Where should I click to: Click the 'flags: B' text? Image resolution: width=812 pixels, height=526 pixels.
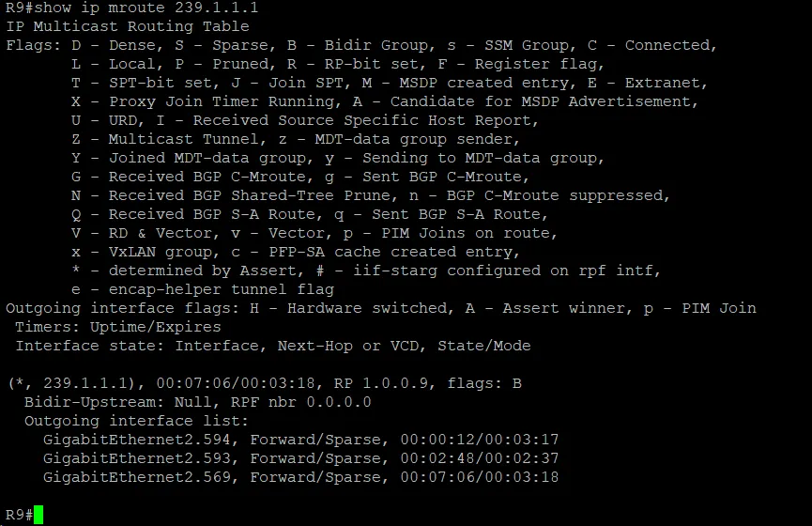click(x=484, y=383)
